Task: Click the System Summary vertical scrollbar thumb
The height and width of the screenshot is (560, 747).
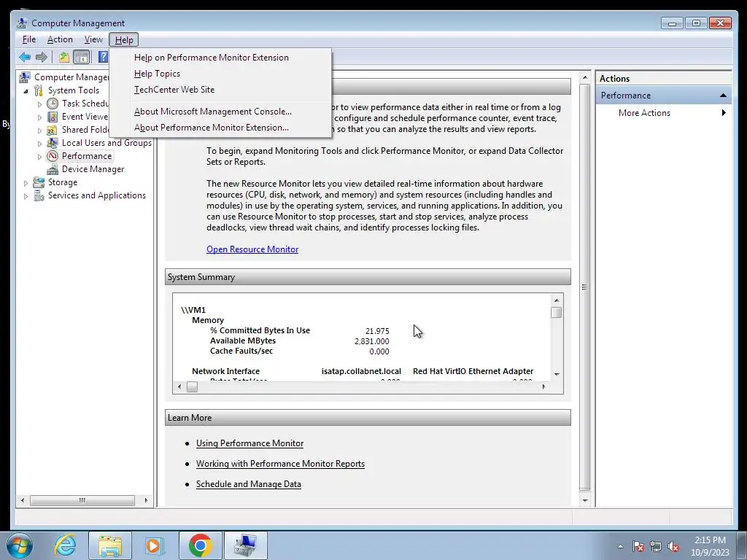Action: 557,312
